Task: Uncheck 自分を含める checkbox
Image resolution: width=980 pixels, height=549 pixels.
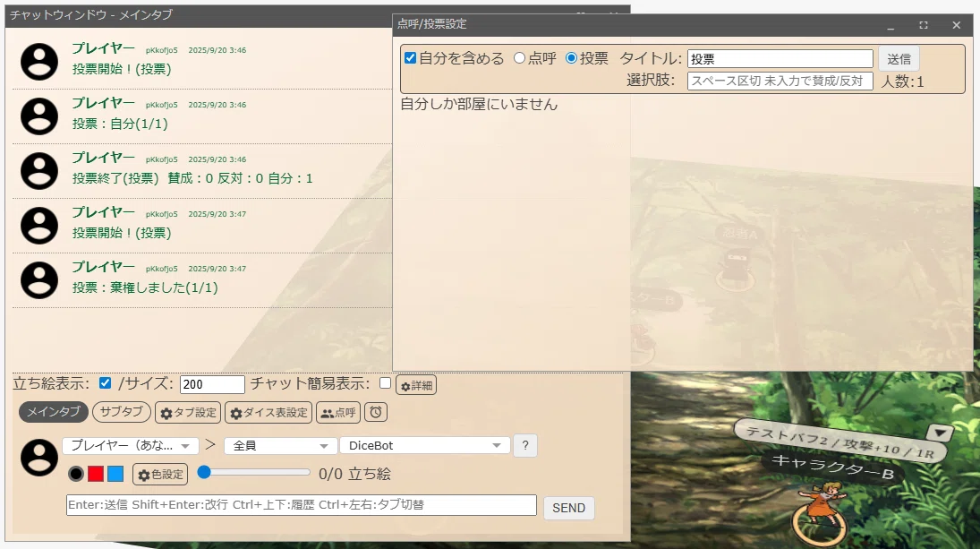Action: (411, 58)
